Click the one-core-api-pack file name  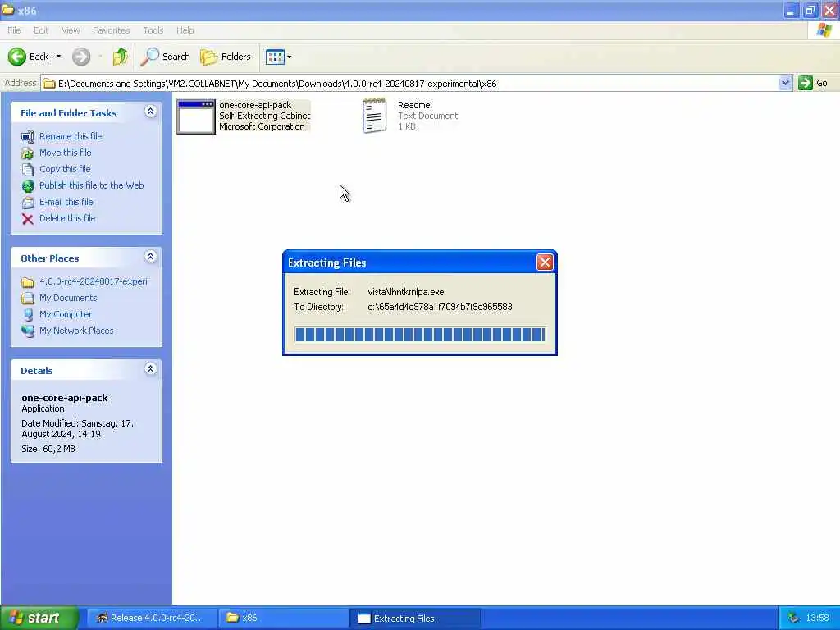coord(255,105)
